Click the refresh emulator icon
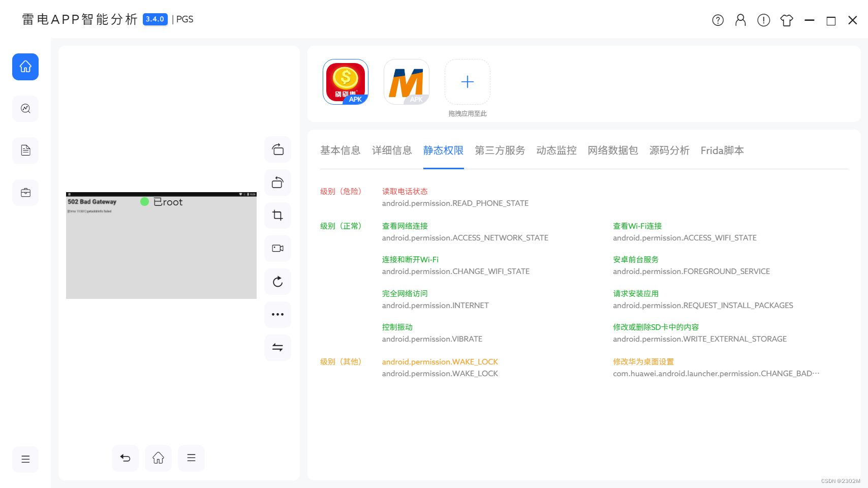 coord(277,282)
